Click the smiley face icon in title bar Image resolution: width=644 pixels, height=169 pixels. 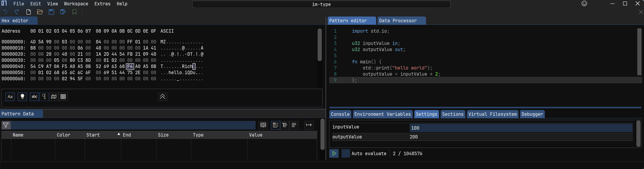click(584, 3)
